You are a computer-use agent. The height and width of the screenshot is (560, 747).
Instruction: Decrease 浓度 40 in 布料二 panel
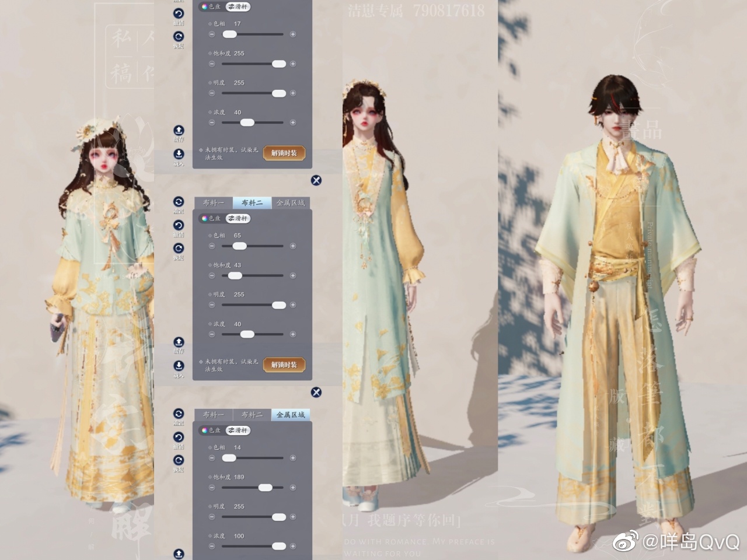pos(212,334)
